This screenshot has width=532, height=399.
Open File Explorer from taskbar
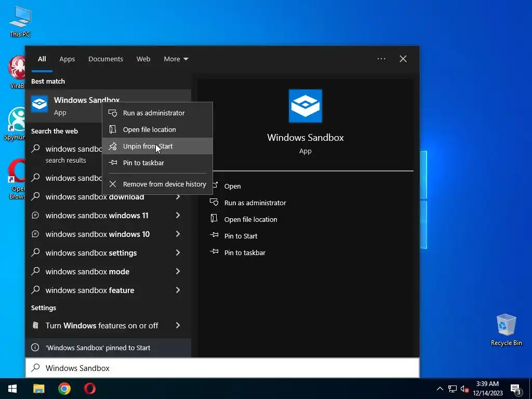pos(38,389)
